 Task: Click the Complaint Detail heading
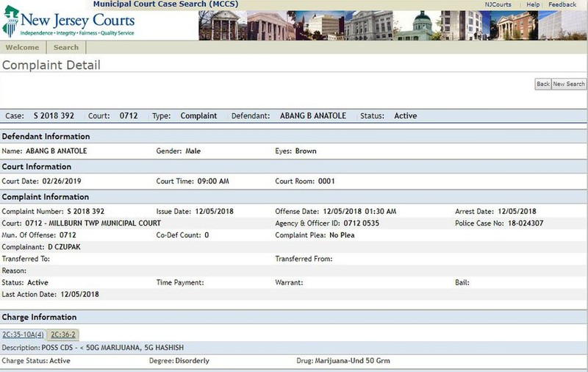point(51,65)
